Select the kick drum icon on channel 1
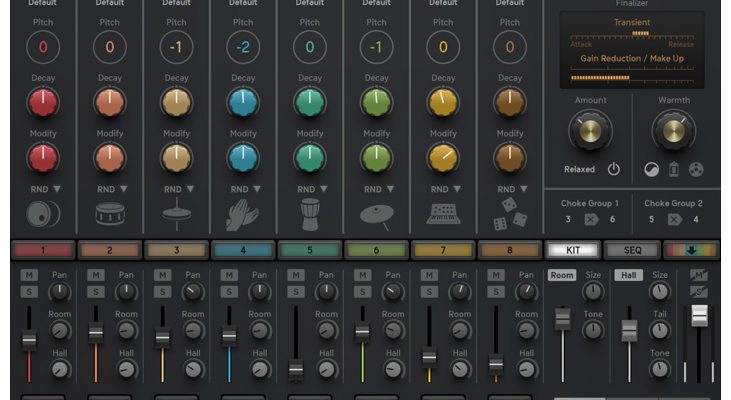The width and height of the screenshot is (731, 400). coord(43,214)
